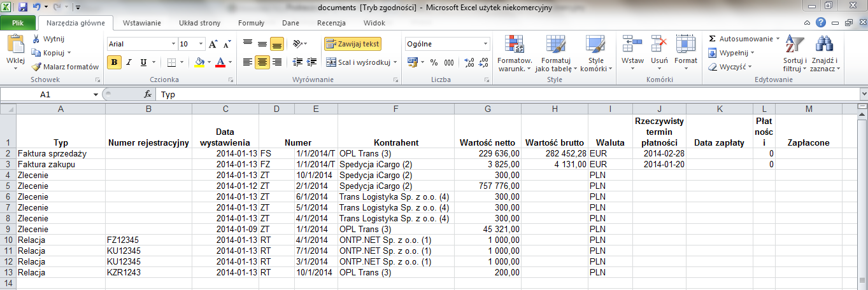Screen dimensions: 868x290
Task: Increase font size with large A icon
Action: (x=213, y=45)
